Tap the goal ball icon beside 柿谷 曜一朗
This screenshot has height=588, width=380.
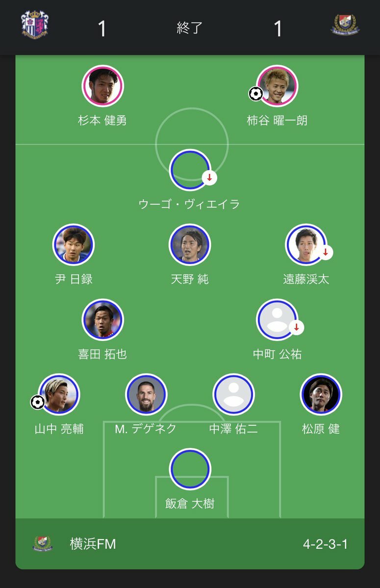pos(255,94)
